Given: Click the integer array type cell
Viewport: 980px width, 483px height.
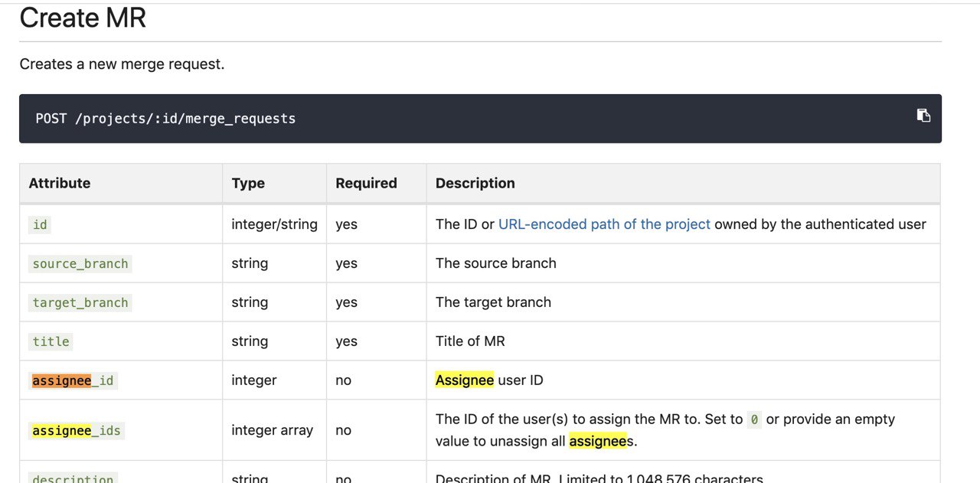Looking at the screenshot, I should (x=272, y=430).
